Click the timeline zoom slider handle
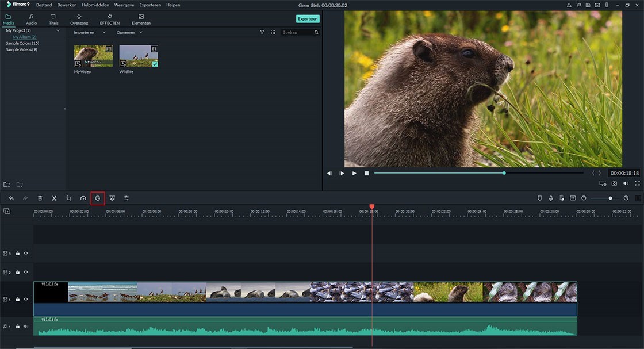Viewport: 644px width, 349px height. coord(610,198)
